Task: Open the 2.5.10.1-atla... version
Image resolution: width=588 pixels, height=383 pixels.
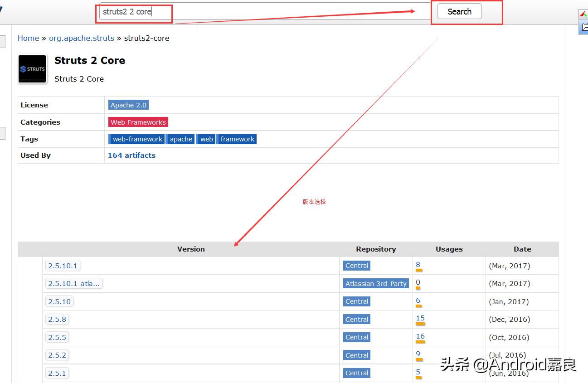Action: tap(73, 283)
